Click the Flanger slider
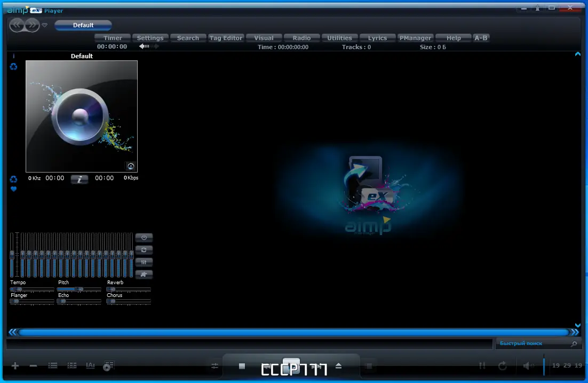 coord(32,301)
